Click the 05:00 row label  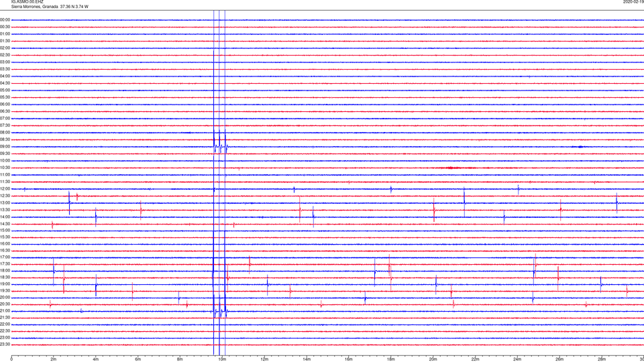point(5,90)
